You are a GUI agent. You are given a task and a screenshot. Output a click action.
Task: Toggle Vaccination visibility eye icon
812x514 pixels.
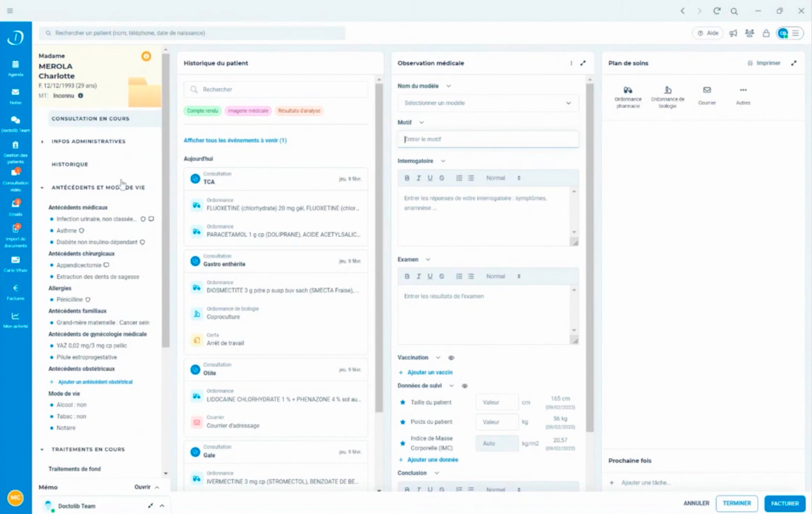pos(451,358)
